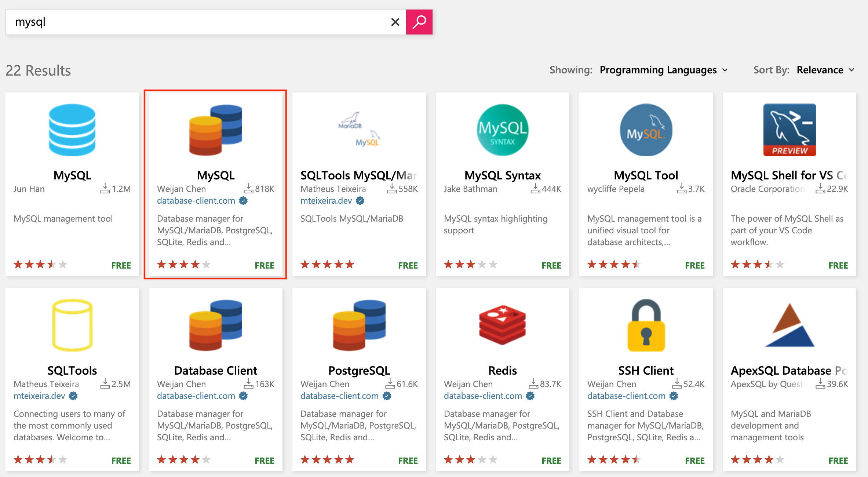868x477 pixels.
Task: Open mteixeira.dev link under SQLTools MySQL/MariaDB
Action: click(326, 201)
